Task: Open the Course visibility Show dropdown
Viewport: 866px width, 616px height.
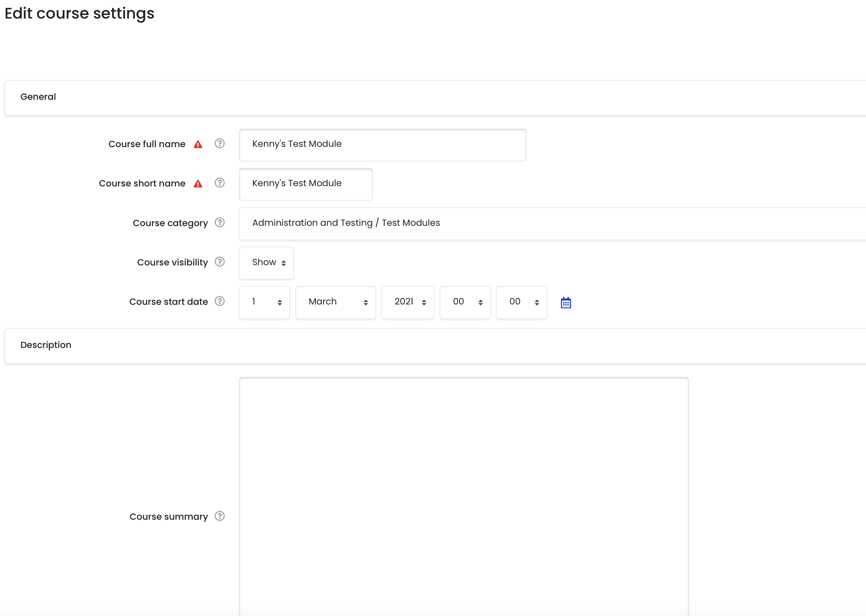Action: click(266, 263)
